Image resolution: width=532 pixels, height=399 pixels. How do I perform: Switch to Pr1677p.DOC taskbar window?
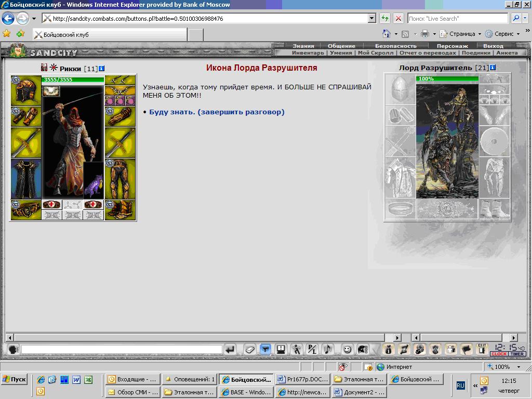[303, 379]
